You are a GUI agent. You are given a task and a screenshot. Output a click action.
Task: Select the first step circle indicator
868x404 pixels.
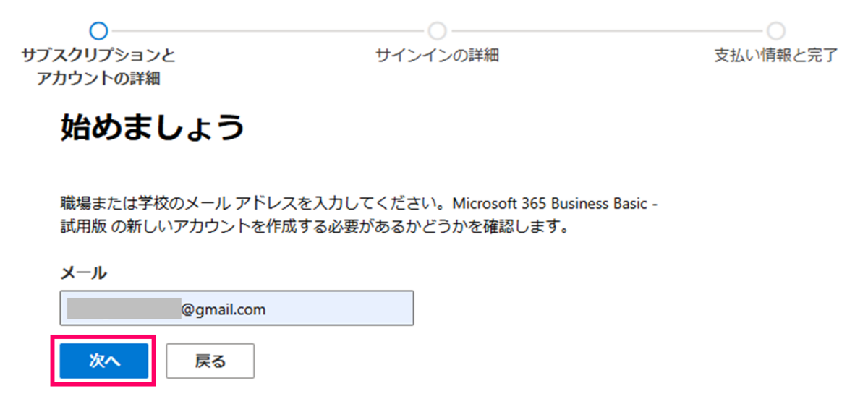[x=98, y=30]
